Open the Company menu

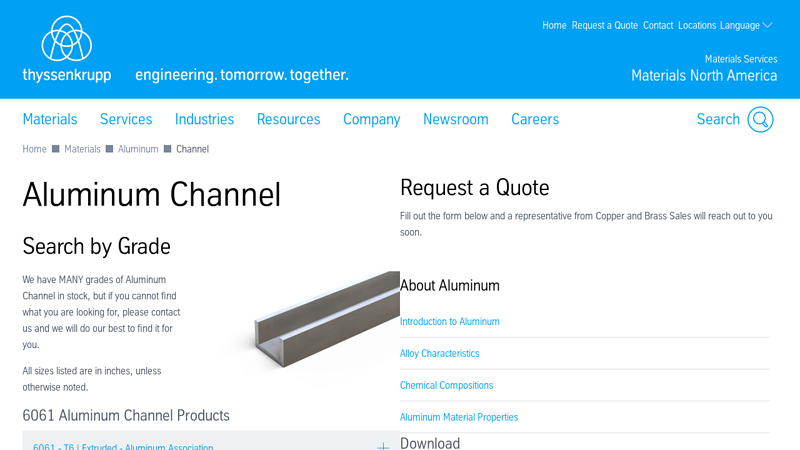(x=371, y=119)
